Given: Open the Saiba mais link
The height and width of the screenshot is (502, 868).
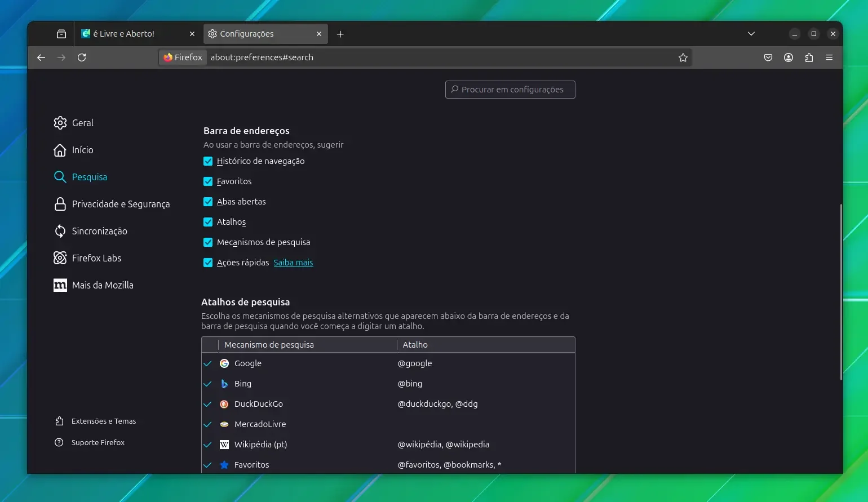Looking at the screenshot, I should click(x=293, y=263).
